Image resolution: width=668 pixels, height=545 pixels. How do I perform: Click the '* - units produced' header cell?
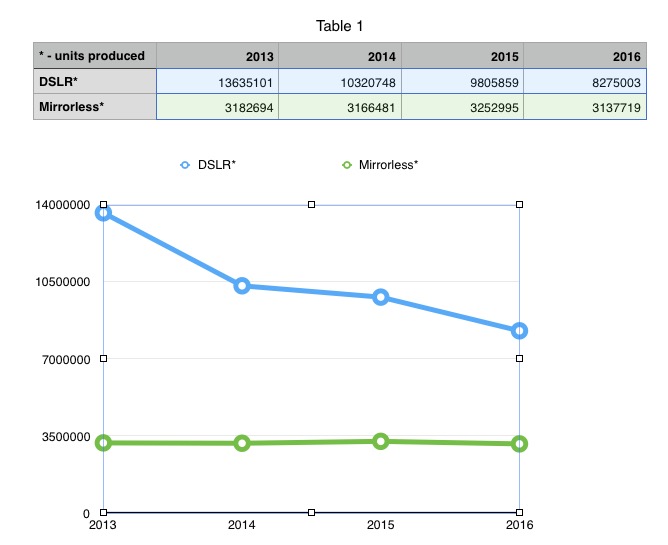tap(95, 55)
